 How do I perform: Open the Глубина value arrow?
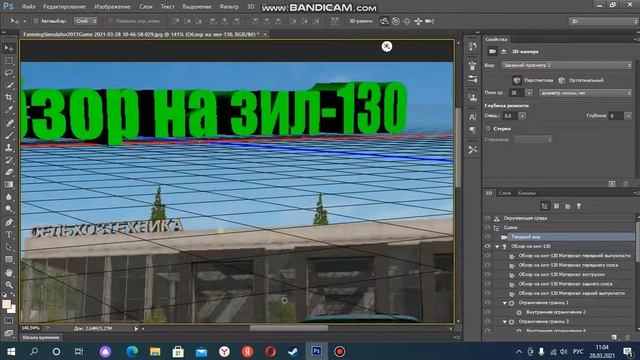point(628,116)
